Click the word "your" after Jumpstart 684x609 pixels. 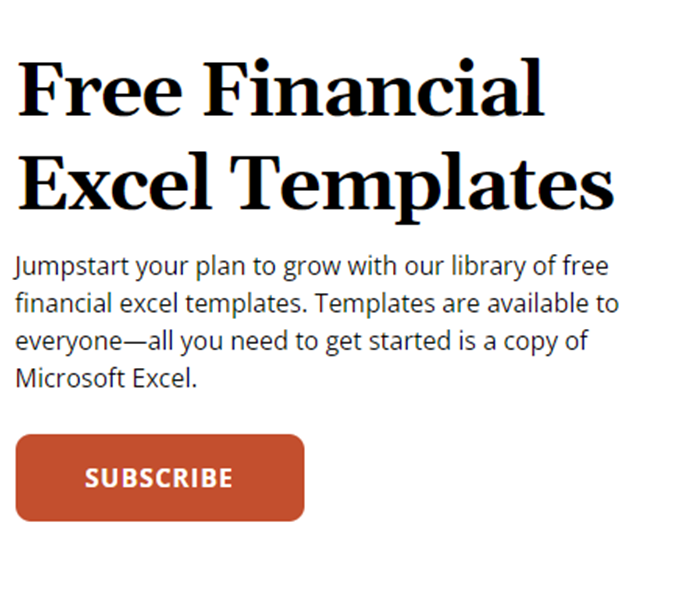click(162, 269)
